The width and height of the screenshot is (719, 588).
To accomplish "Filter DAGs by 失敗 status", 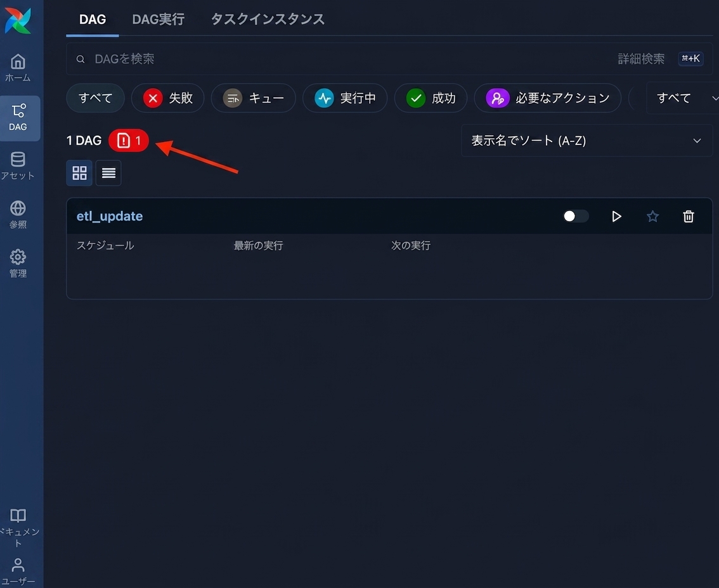I will (168, 98).
